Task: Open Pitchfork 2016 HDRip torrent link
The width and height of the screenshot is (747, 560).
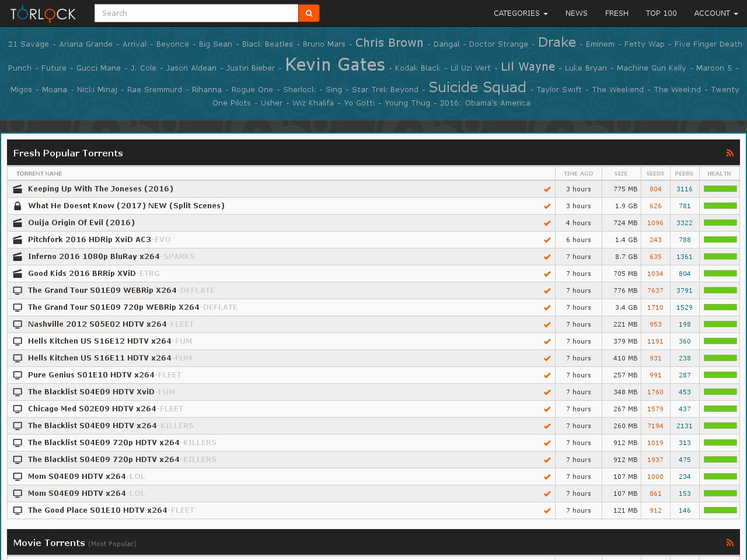Action: [89, 240]
